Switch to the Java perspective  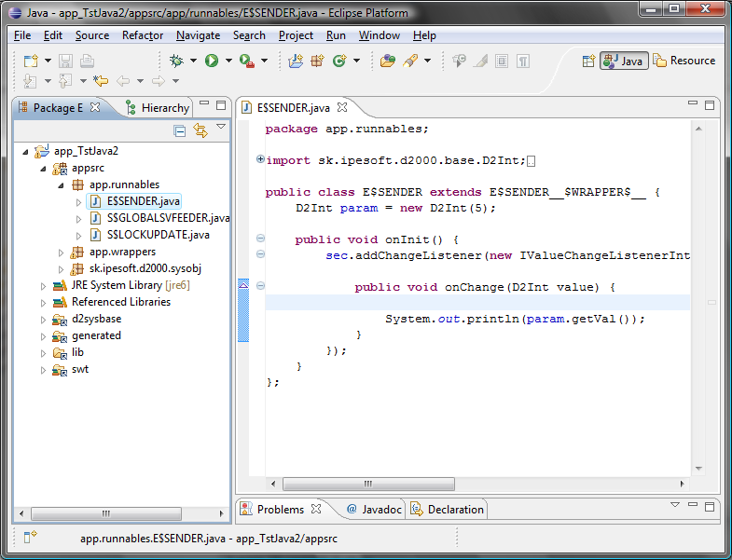[x=623, y=61]
